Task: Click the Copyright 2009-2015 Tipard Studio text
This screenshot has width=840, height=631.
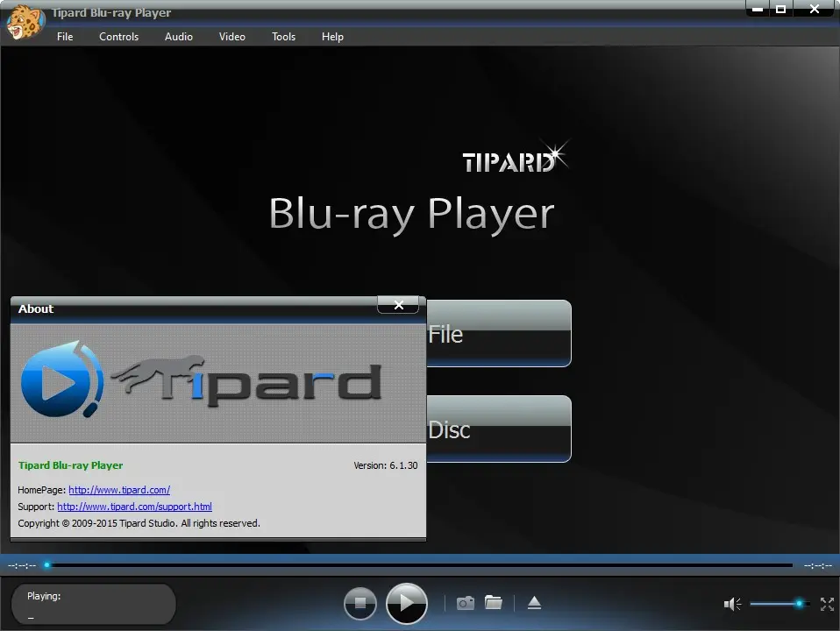Action: click(x=139, y=523)
